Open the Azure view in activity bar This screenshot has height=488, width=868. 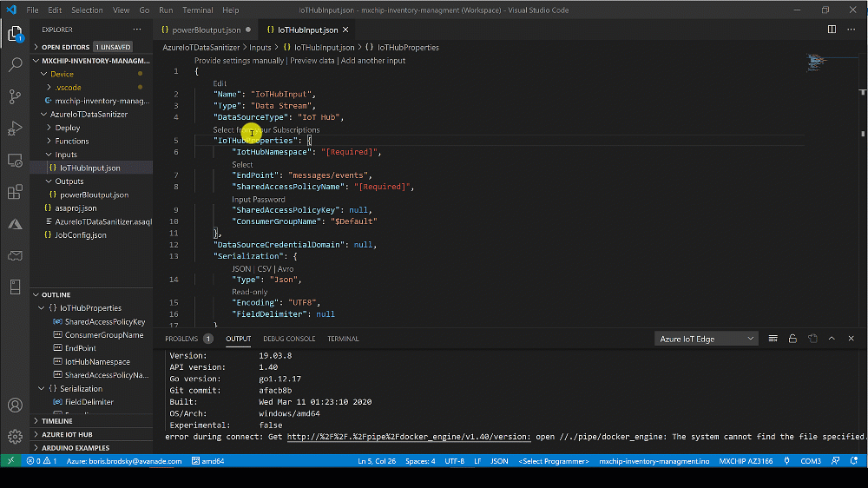click(15, 223)
